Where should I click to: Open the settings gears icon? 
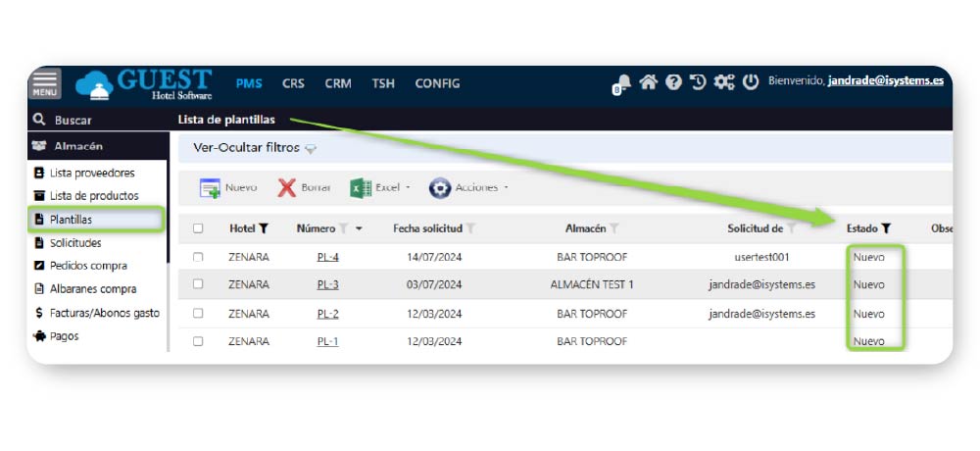pos(724,82)
